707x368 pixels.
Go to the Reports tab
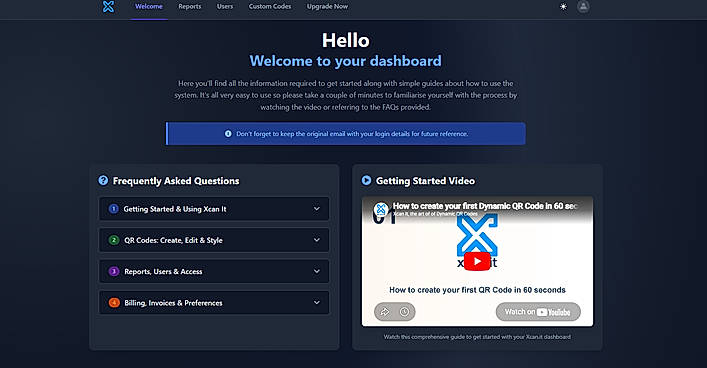tap(190, 6)
